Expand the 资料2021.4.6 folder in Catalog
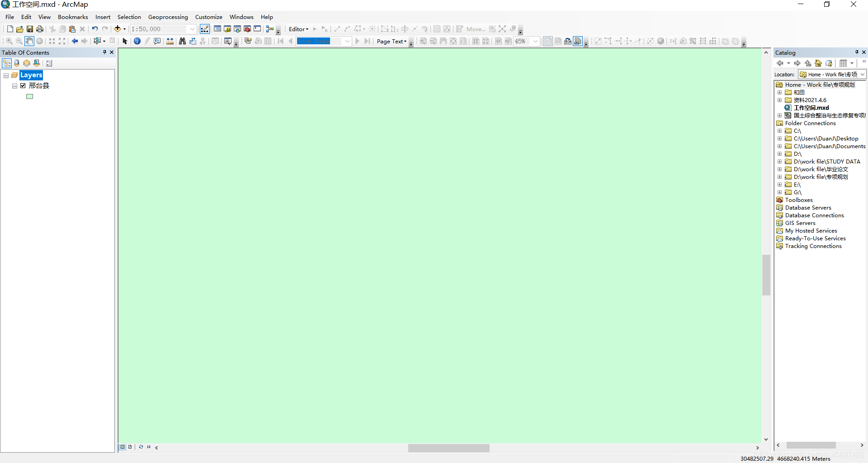Screen dimensions: 868x463 [x=779, y=100]
